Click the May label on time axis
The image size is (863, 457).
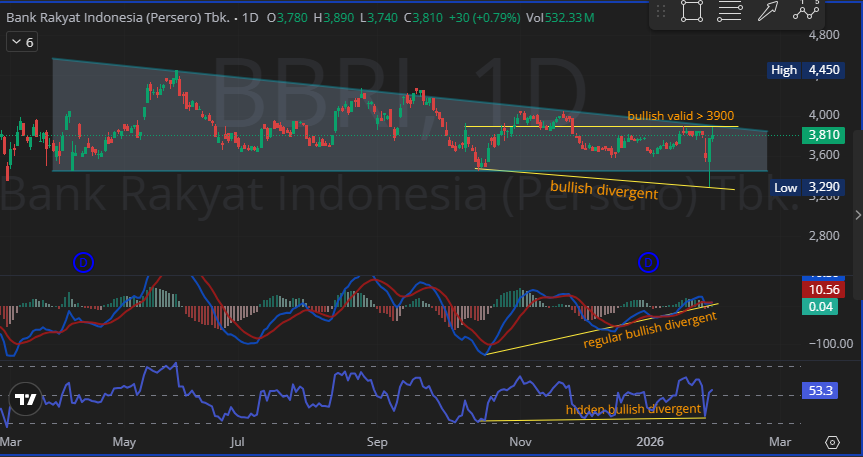(124, 442)
